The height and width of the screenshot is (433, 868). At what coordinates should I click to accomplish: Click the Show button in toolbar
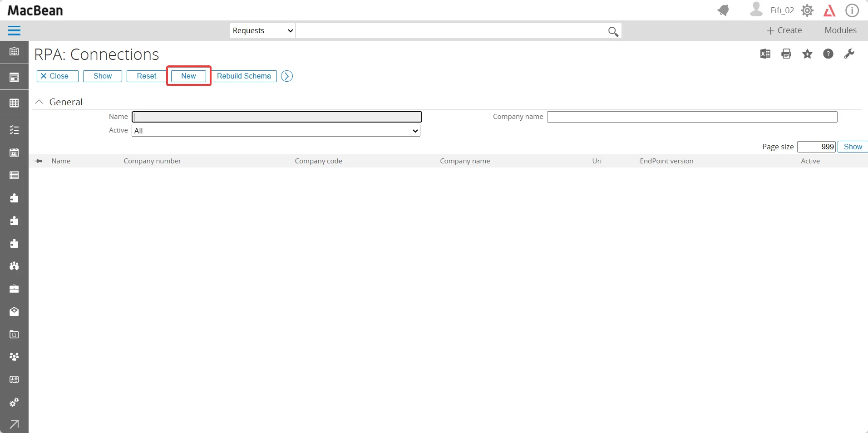pos(103,76)
